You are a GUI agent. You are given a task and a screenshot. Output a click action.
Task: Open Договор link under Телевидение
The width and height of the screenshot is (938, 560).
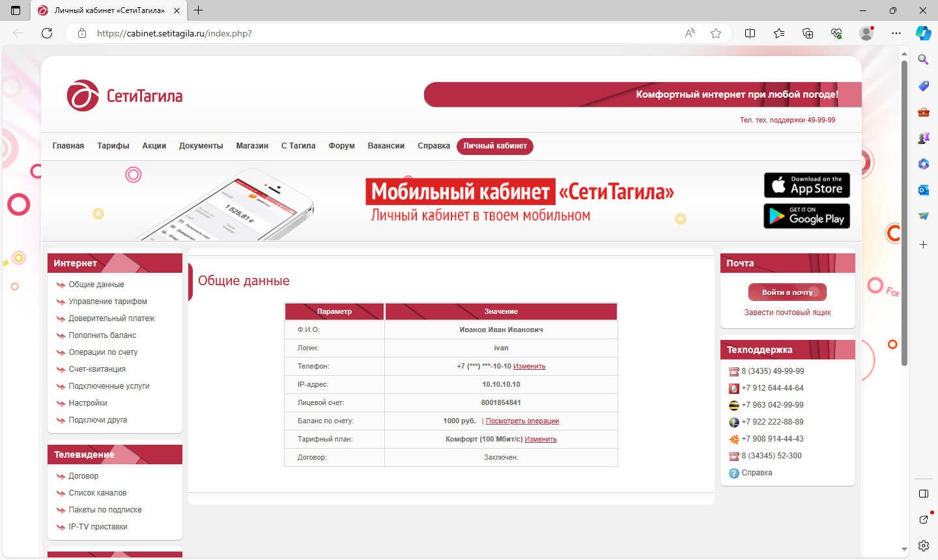[x=83, y=476]
